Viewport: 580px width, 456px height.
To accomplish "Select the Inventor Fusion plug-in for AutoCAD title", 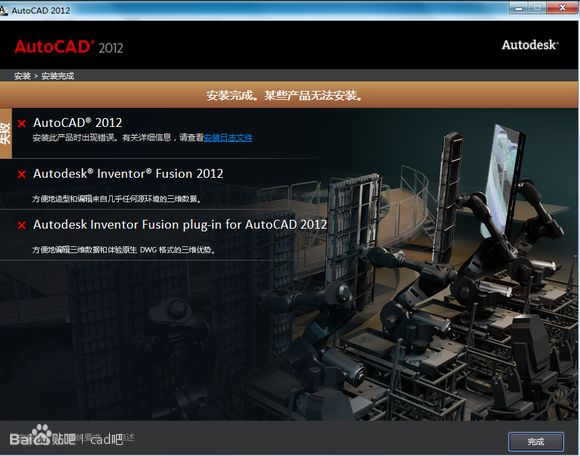I will [180, 224].
